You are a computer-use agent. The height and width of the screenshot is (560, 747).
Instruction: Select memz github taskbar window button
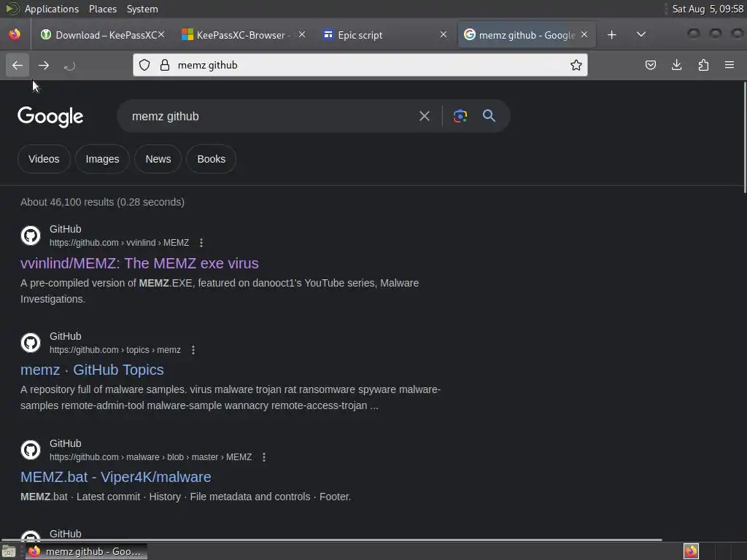tap(86, 551)
